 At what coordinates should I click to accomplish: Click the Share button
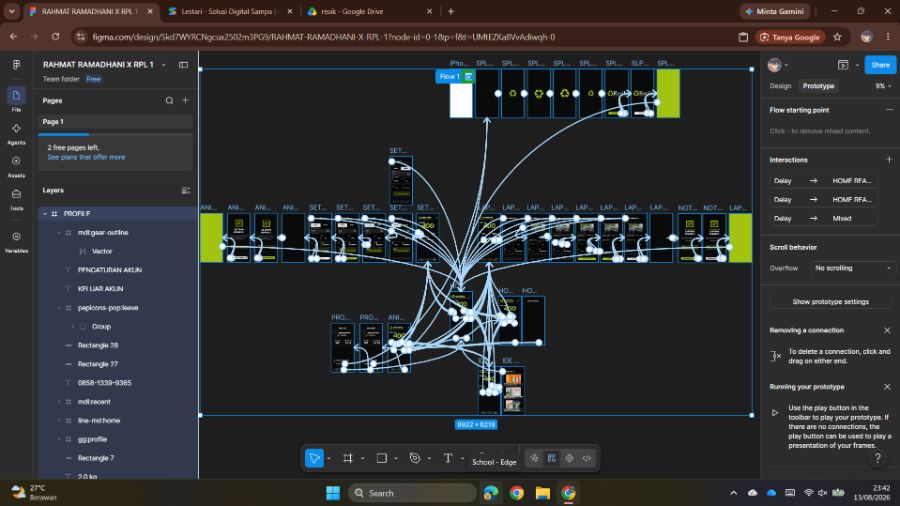click(880, 65)
